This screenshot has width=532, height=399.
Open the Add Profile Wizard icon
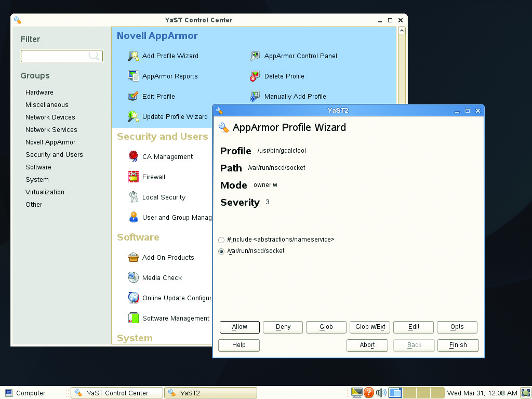point(134,56)
